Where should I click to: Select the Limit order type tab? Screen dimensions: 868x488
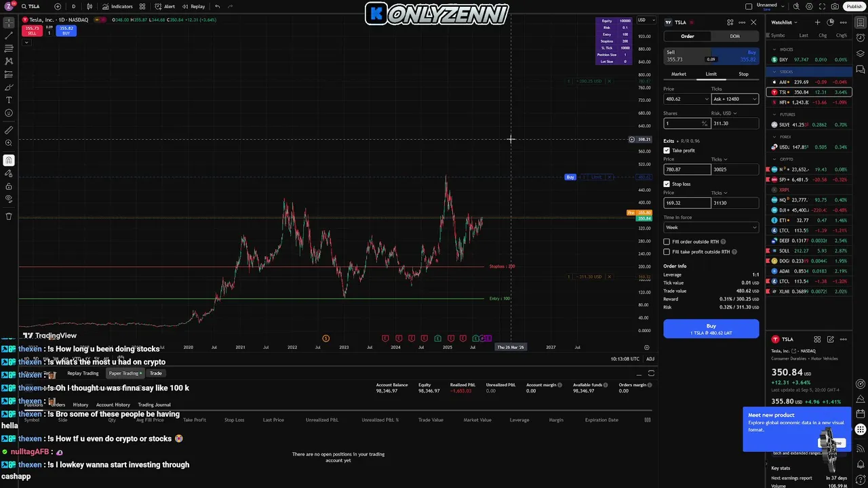coord(711,74)
